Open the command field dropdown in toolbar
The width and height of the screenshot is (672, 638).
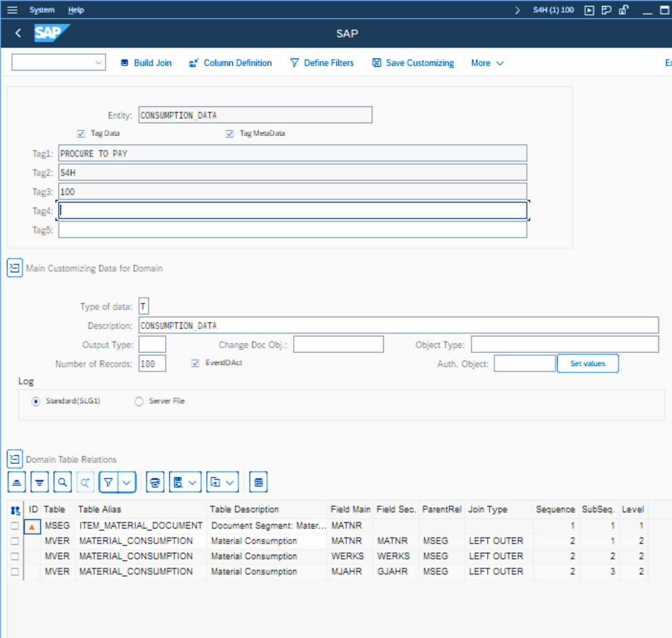click(98, 63)
